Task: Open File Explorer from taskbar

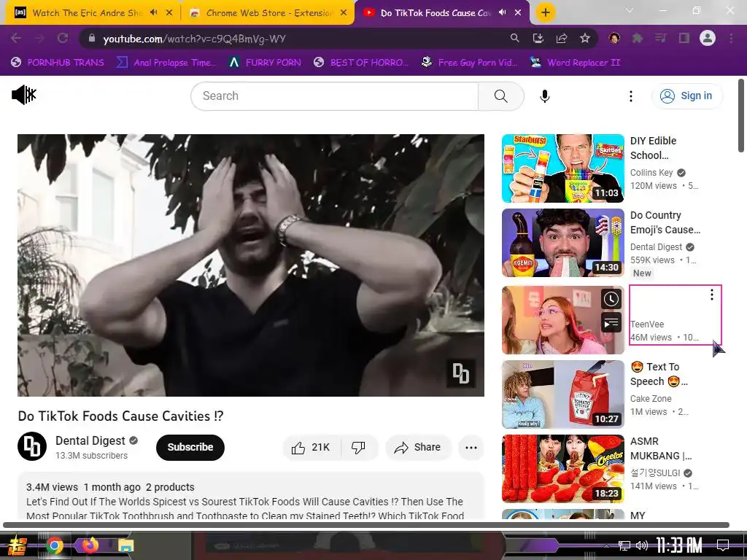Action: pos(125,545)
